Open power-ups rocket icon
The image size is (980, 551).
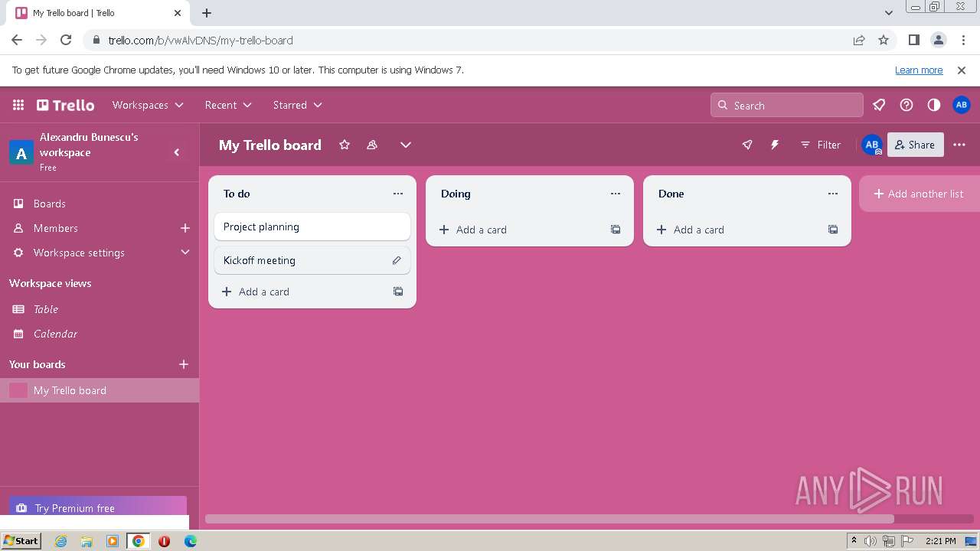(747, 145)
